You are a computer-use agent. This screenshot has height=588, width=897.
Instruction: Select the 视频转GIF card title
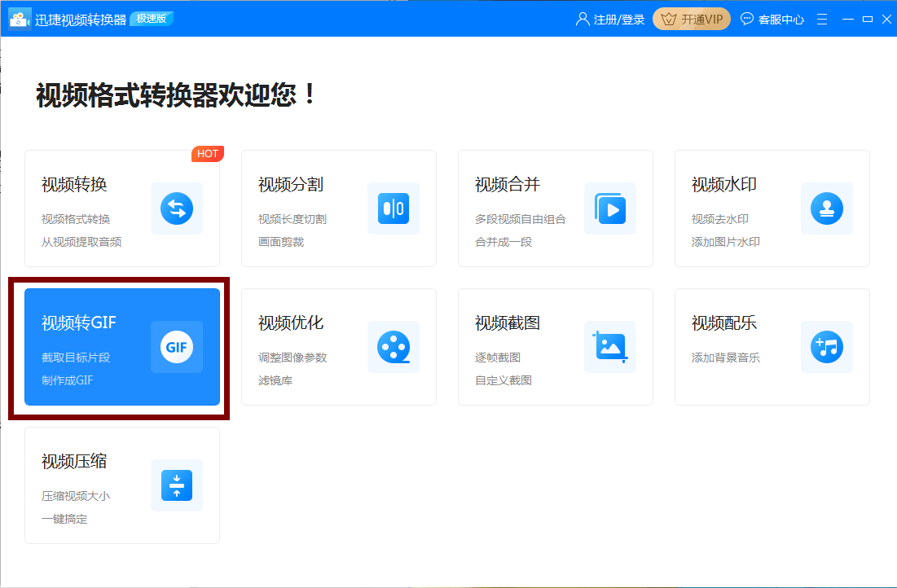click(x=79, y=323)
